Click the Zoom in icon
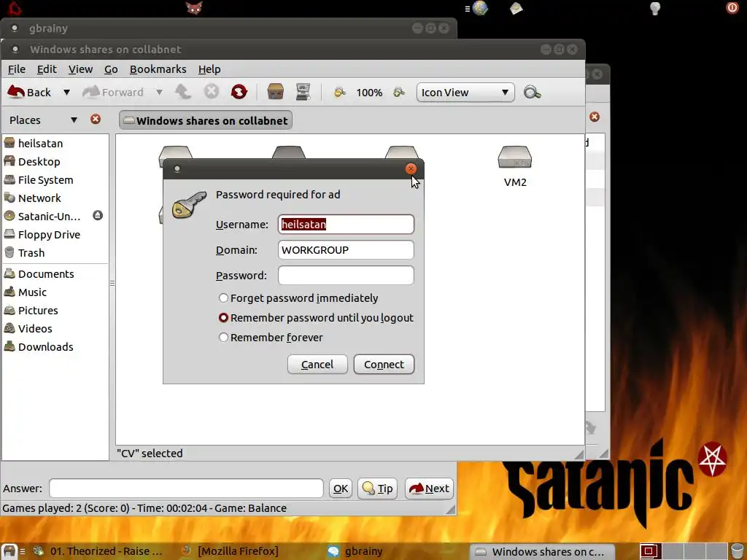 click(x=399, y=92)
